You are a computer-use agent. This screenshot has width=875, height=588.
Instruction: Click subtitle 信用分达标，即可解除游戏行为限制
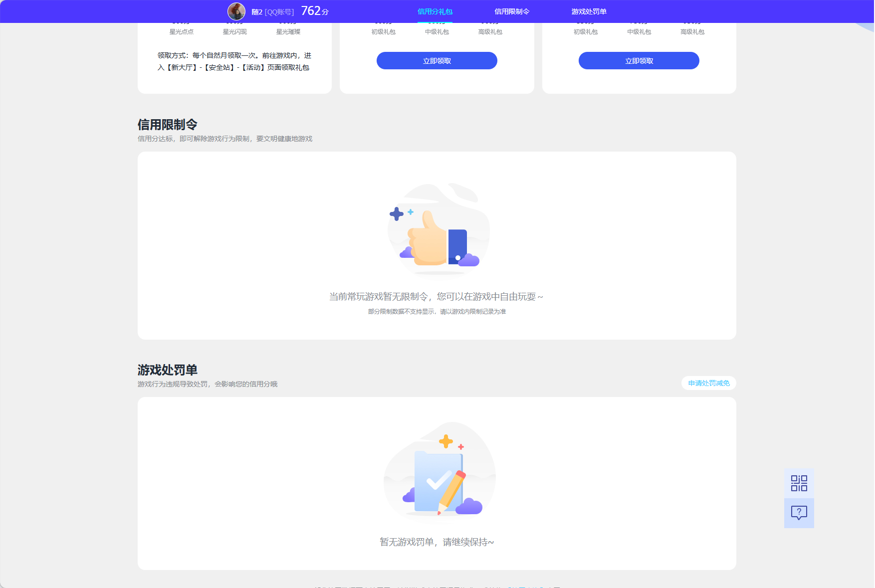(225, 139)
